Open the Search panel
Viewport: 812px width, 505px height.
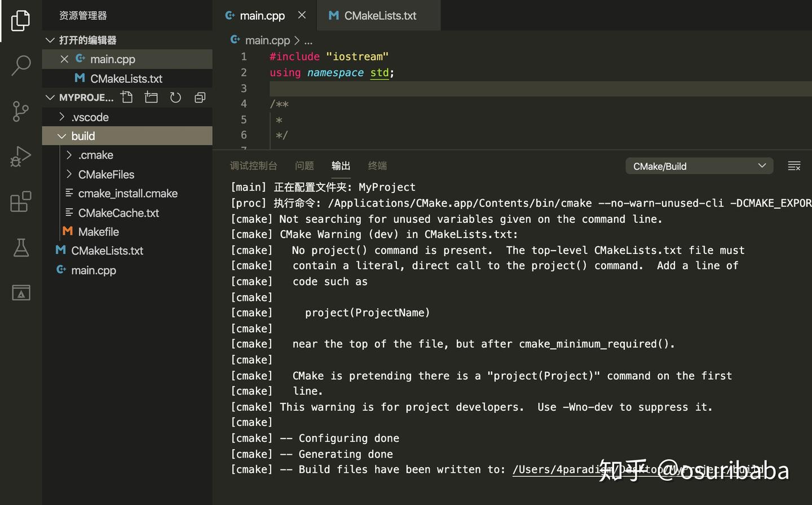21,66
